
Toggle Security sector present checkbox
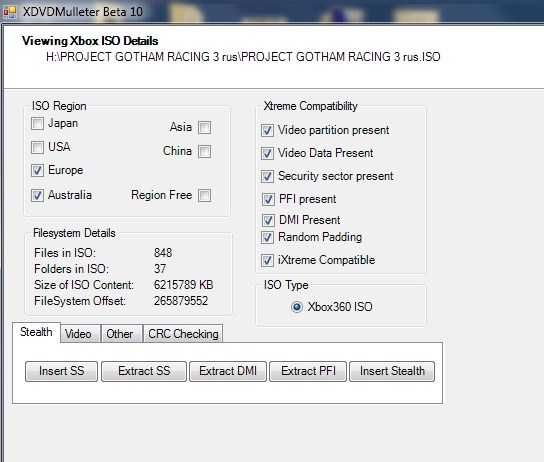tap(267, 176)
